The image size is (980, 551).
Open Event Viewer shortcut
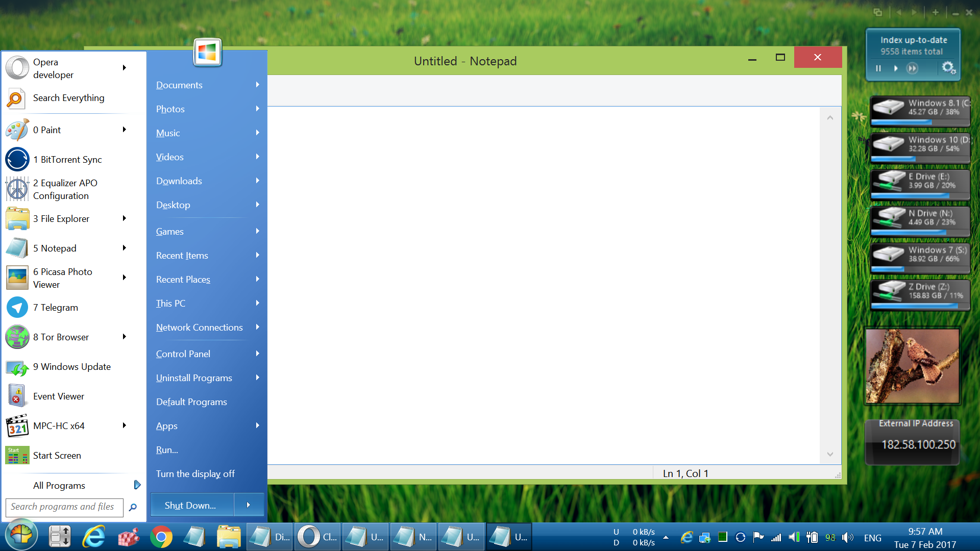(58, 396)
